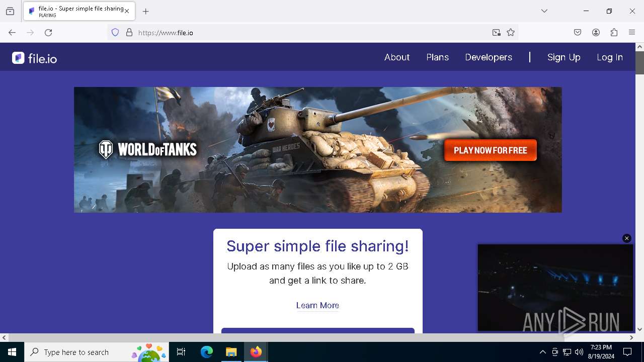Click the Firefox taskbar icon
This screenshot has width=644, height=362.
256,352
